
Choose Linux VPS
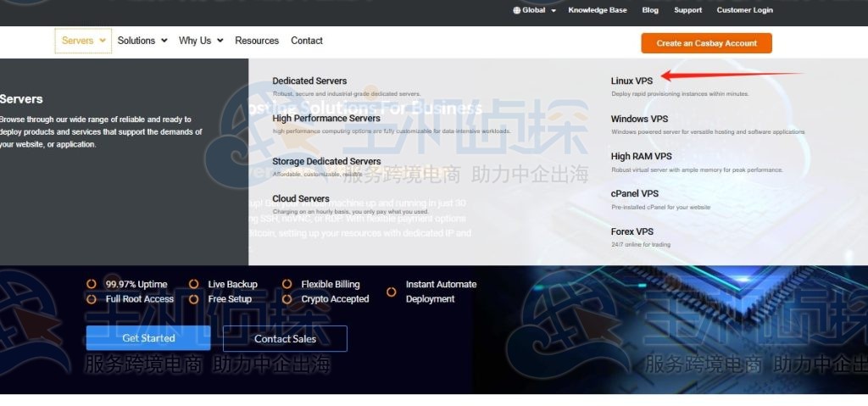[632, 81]
